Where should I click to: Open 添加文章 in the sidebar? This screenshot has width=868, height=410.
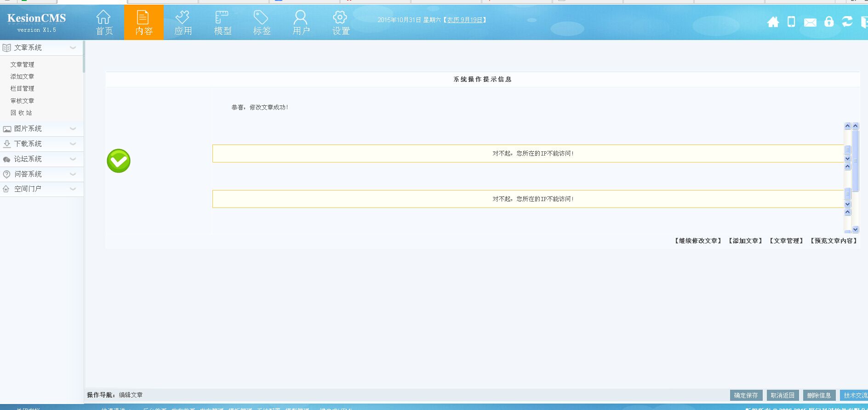tap(22, 77)
